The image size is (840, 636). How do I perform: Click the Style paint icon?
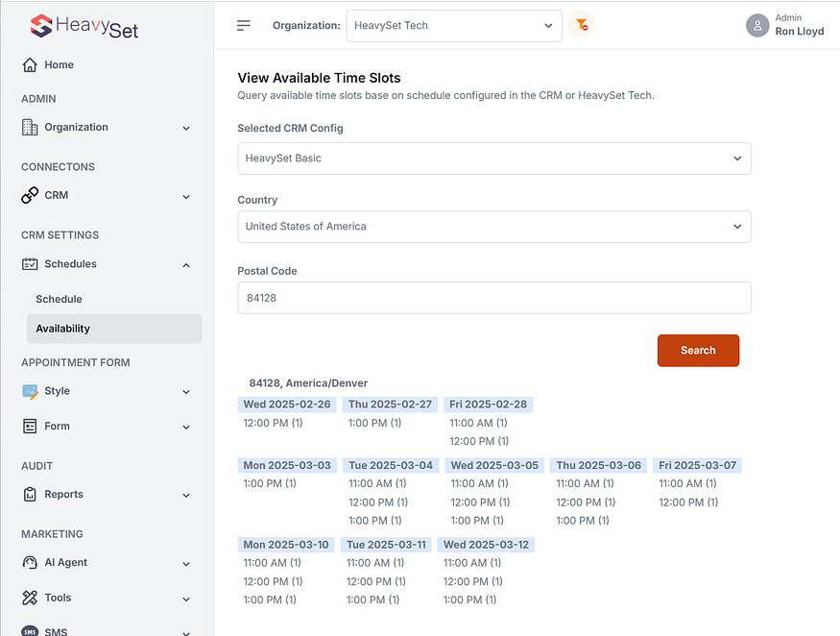coord(30,391)
